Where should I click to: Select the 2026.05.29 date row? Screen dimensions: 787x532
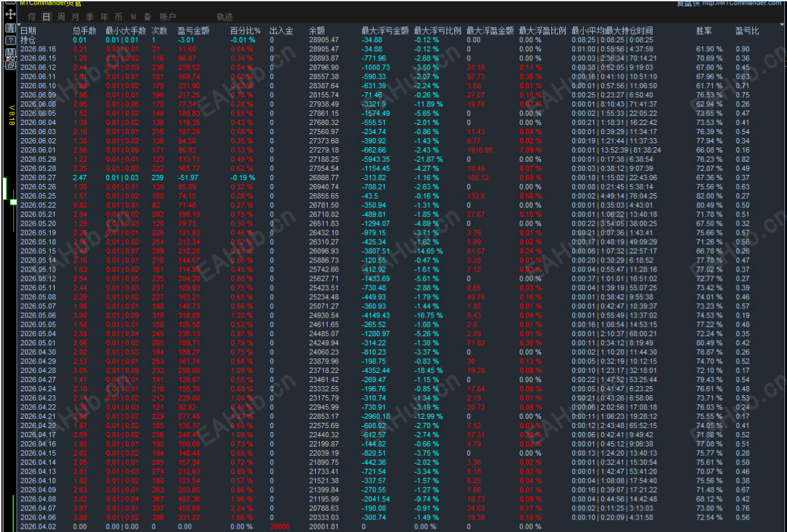pyautogui.click(x=38, y=159)
